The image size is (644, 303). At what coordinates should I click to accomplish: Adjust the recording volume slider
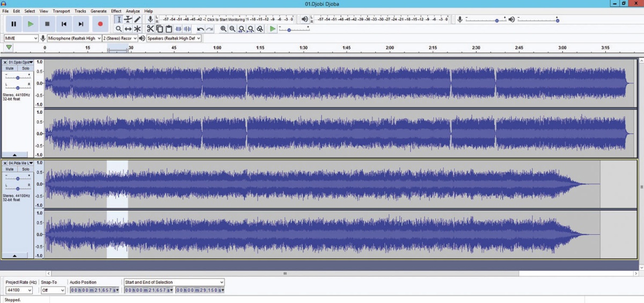pos(486,19)
